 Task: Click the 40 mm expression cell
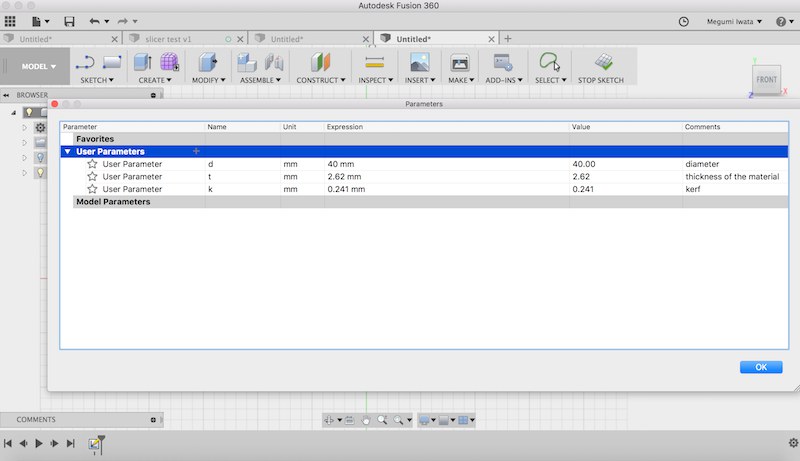click(446, 164)
